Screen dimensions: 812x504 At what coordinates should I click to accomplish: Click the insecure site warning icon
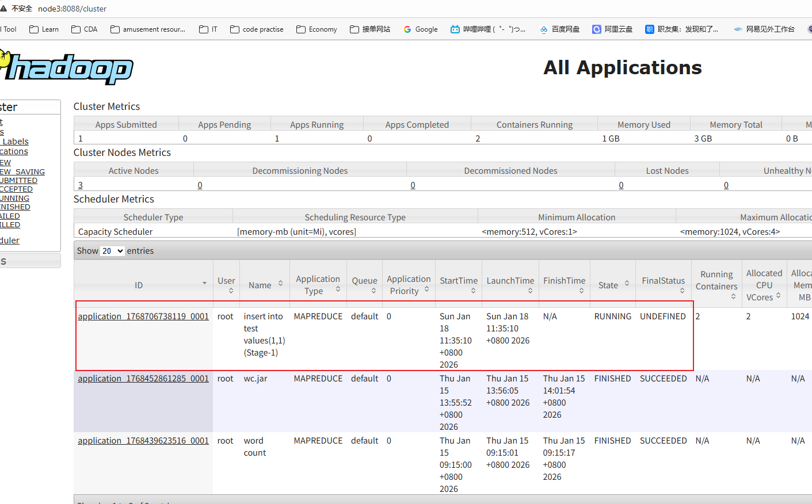(x=5, y=9)
